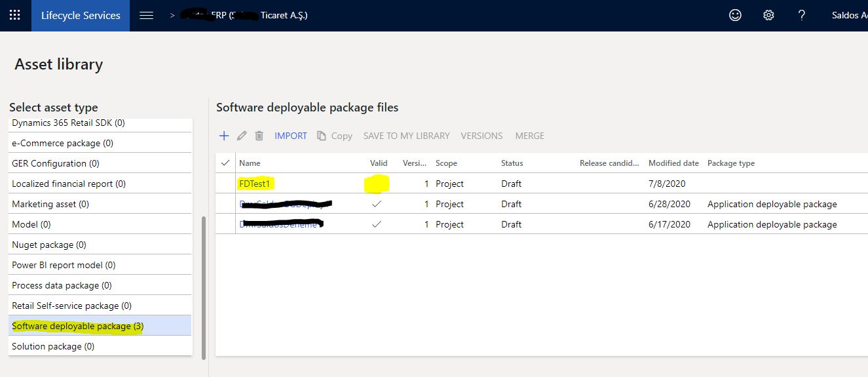Select Localized financial report (0)
Viewport: 868px width, 377px height.
point(100,184)
